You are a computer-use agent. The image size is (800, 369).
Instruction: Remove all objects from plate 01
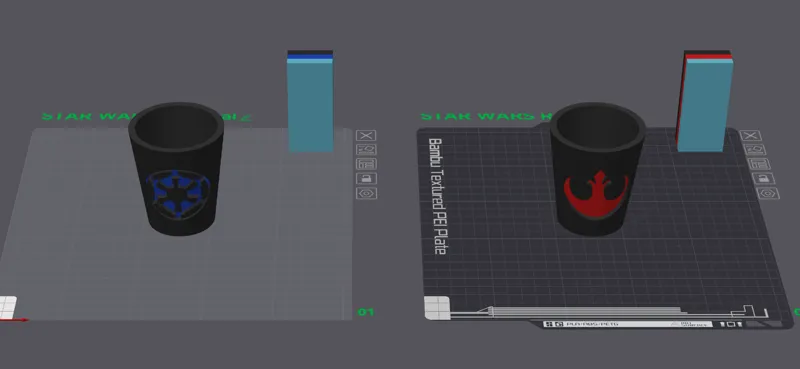(366, 136)
